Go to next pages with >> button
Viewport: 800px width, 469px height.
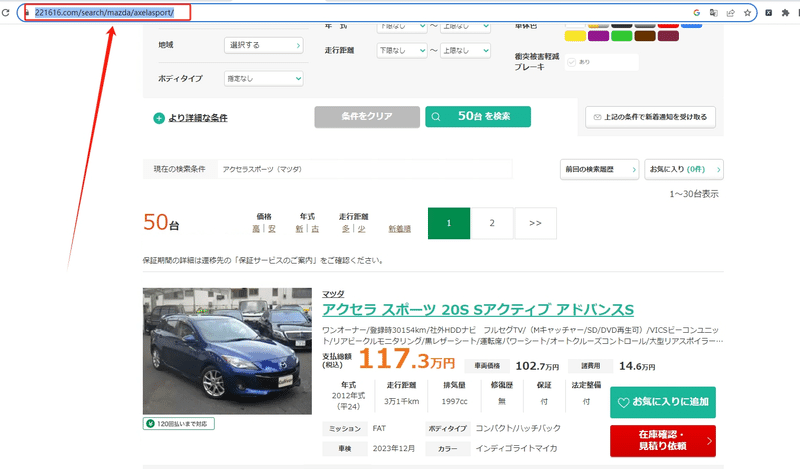click(x=535, y=223)
